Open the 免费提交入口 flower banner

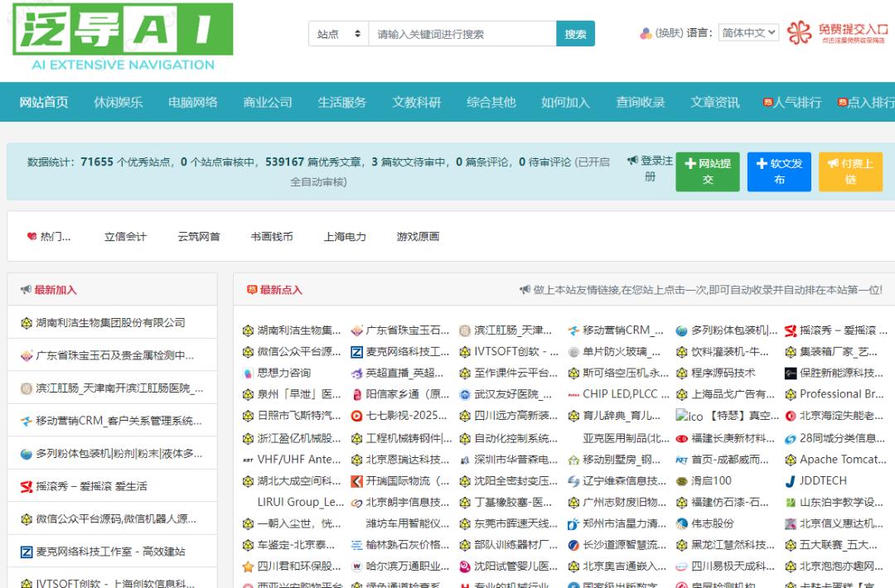click(837, 33)
